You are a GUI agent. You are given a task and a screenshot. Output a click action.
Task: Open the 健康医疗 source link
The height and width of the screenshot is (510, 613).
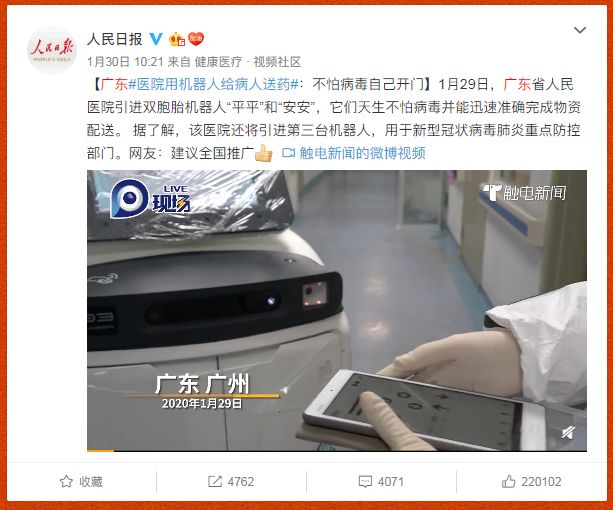tap(218, 62)
